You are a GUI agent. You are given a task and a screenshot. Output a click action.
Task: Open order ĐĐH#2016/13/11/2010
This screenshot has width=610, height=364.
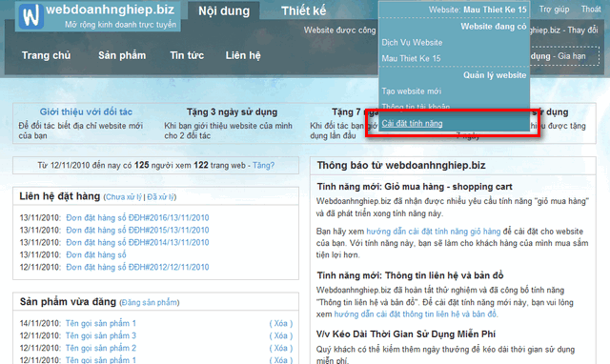pyautogui.click(x=137, y=218)
